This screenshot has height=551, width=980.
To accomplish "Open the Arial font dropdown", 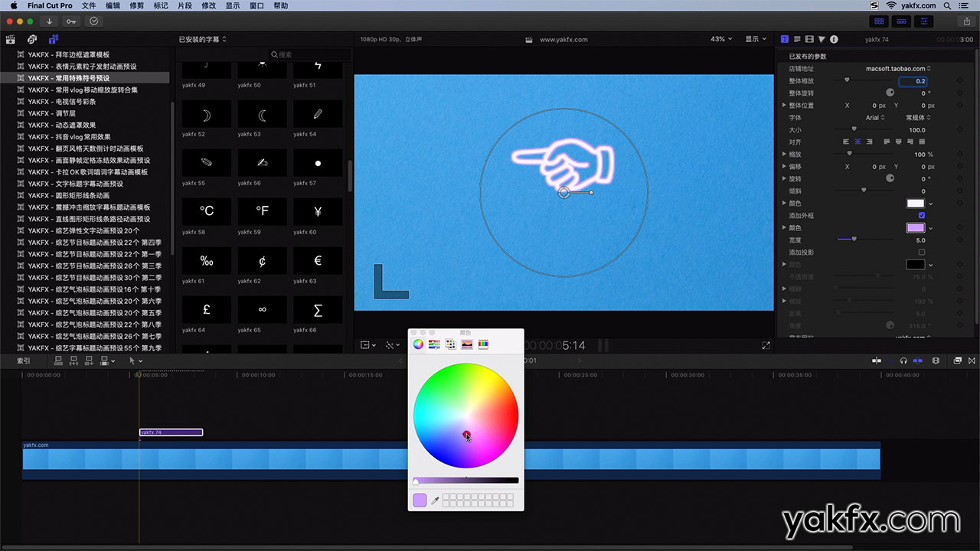I will coord(875,118).
